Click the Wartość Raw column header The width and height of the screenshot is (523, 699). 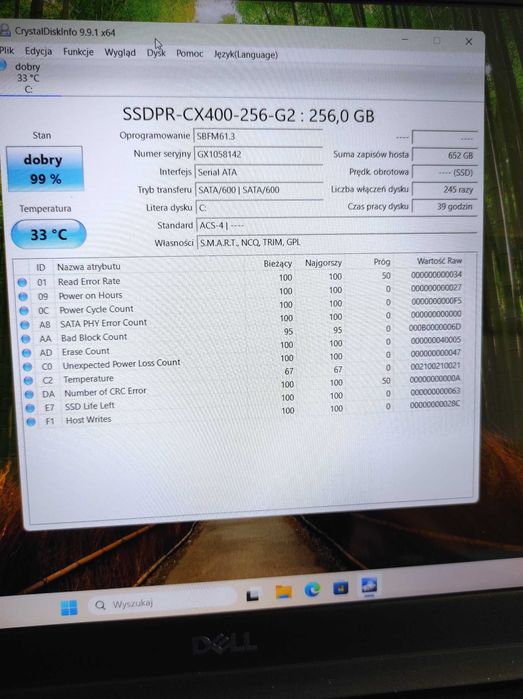(x=439, y=261)
